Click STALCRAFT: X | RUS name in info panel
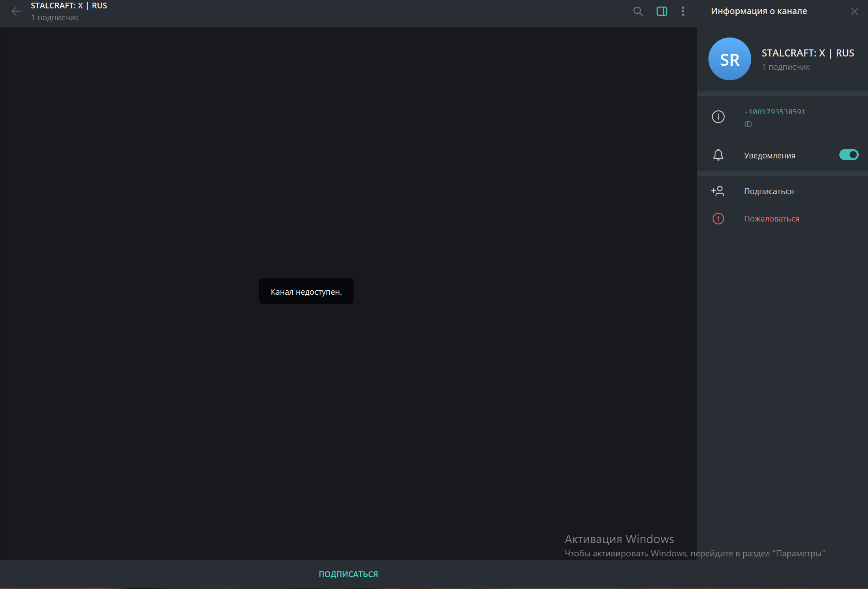Screen dimensions: 868x589 click(x=808, y=53)
